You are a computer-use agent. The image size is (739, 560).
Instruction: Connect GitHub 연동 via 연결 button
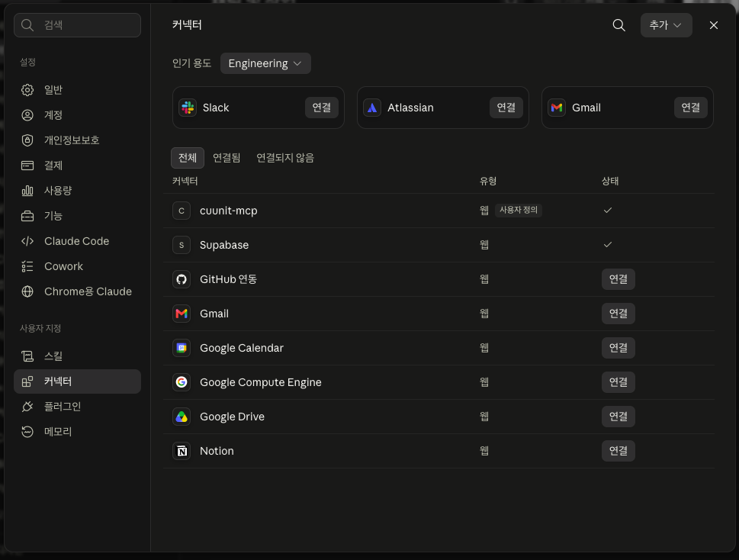point(619,279)
